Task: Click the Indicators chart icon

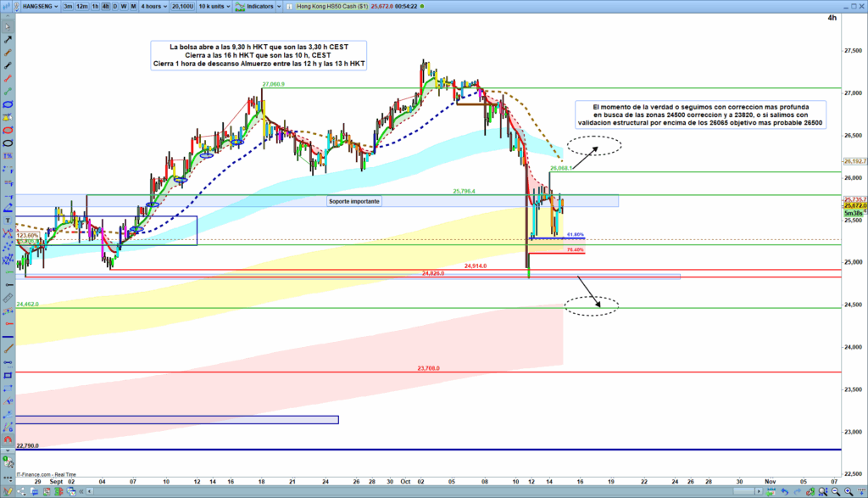Action: coord(240,7)
